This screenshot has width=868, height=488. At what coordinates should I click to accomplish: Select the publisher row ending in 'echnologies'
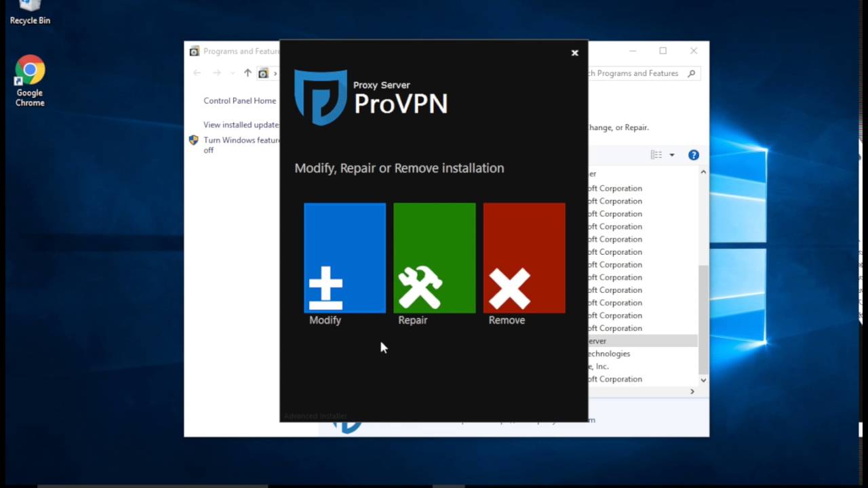tap(642, 354)
